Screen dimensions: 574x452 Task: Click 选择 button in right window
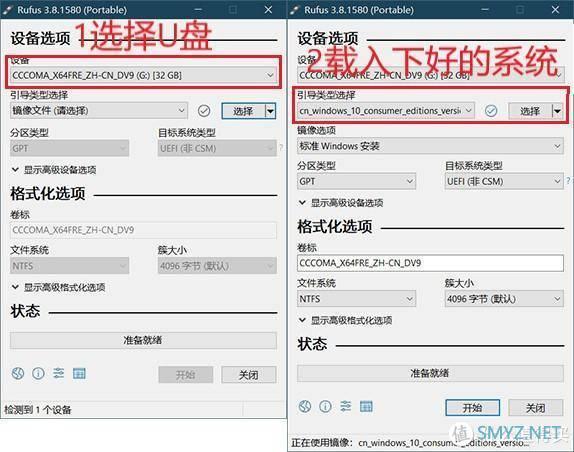pyautogui.click(x=530, y=111)
